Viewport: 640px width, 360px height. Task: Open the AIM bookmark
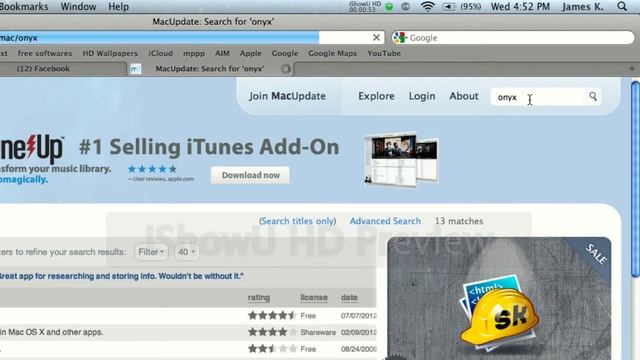(222, 53)
